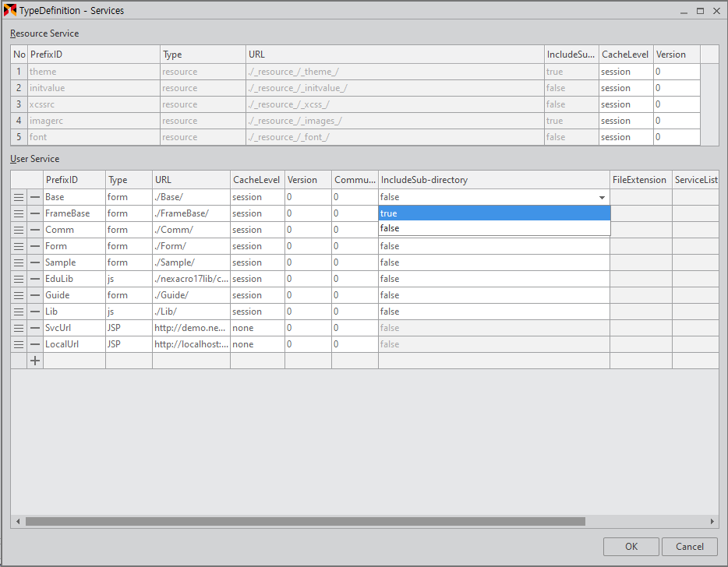Image resolution: width=728 pixels, height=567 pixels.
Task: Delete the EduLib row using minus icon
Action: 35,279
